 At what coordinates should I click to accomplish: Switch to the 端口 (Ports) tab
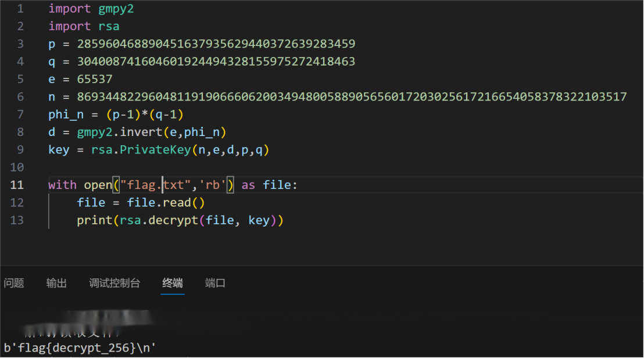pos(214,283)
